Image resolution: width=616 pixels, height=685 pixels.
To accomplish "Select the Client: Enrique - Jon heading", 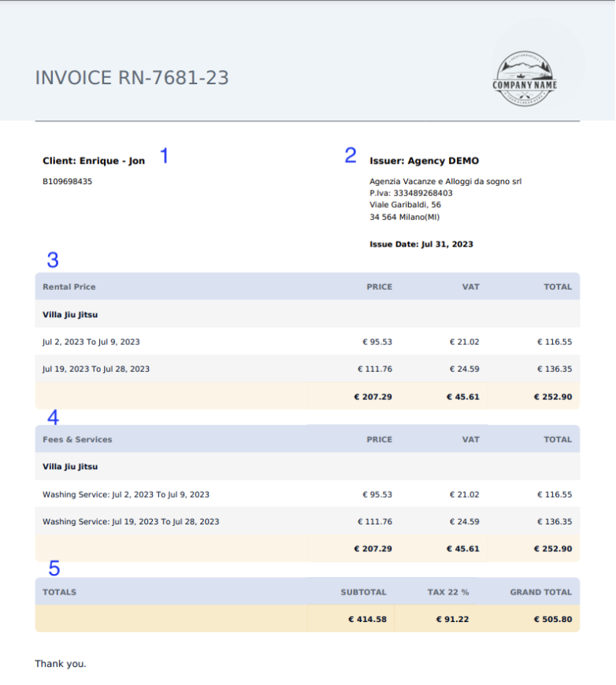I will [x=94, y=161].
